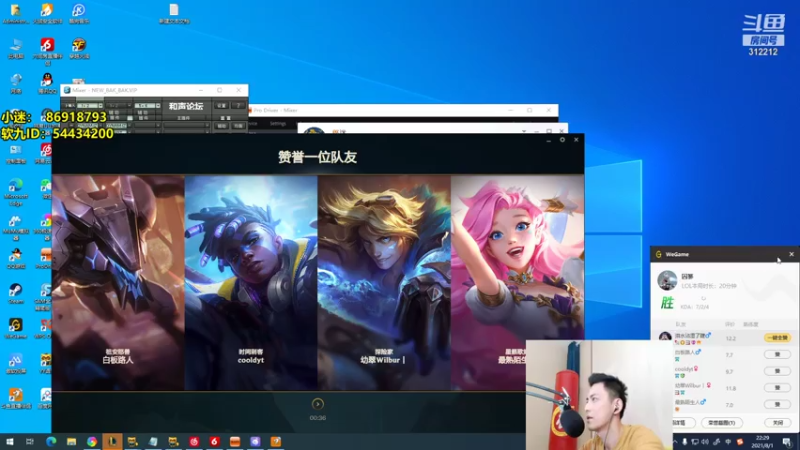
Task: Like teammate with 7.7 rating in WeGame
Action: pyautogui.click(x=777, y=355)
